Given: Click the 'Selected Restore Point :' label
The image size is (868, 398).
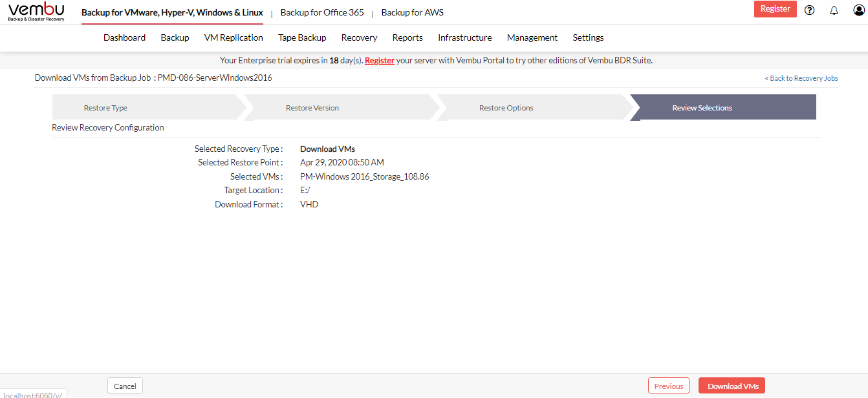Looking at the screenshot, I should pyautogui.click(x=240, y=163).
